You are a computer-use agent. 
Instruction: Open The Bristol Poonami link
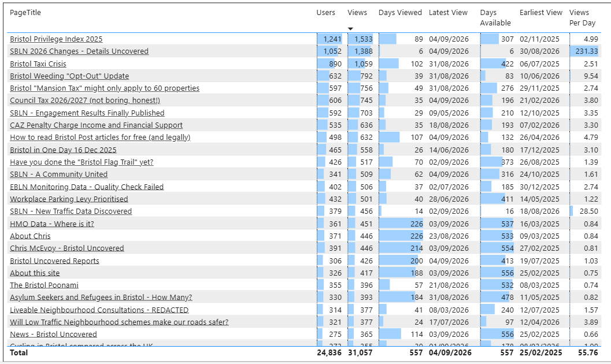pyautogui.click(x=45, y=285)
